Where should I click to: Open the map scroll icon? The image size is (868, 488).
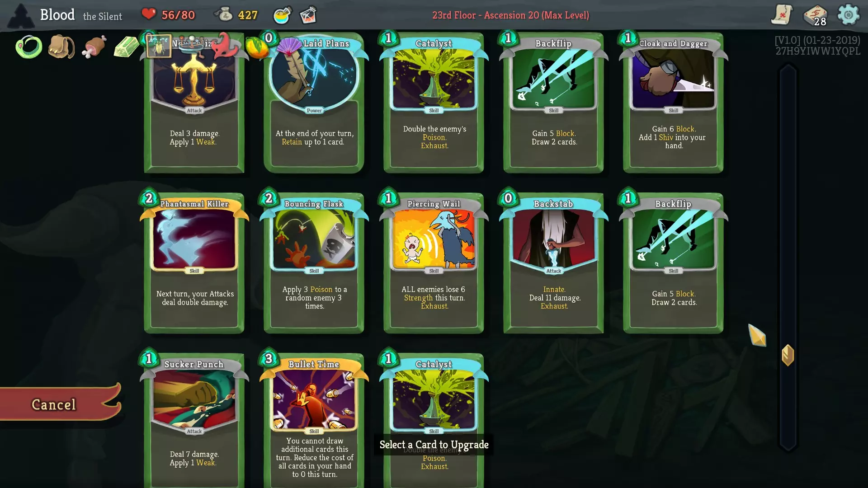tap(782, 14)
